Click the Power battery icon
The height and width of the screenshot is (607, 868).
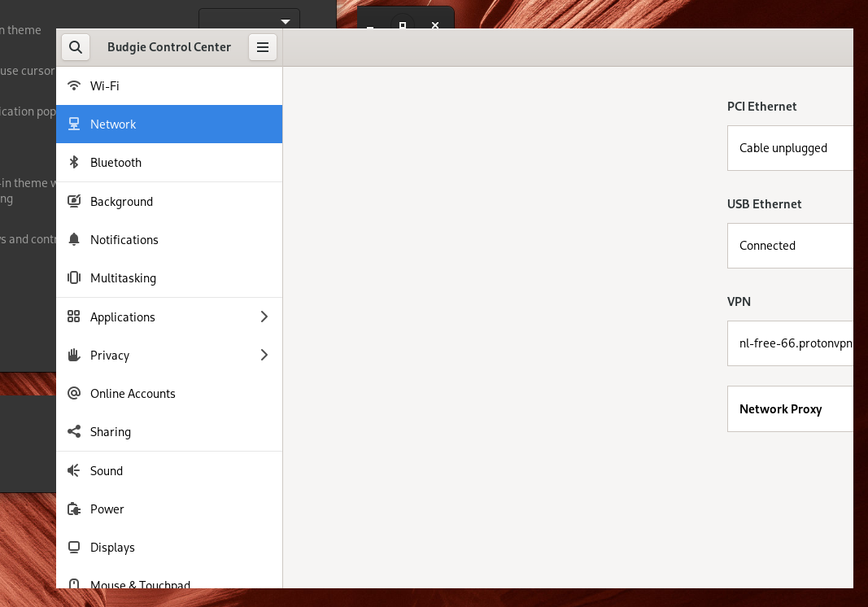click(x=74, y=509)
